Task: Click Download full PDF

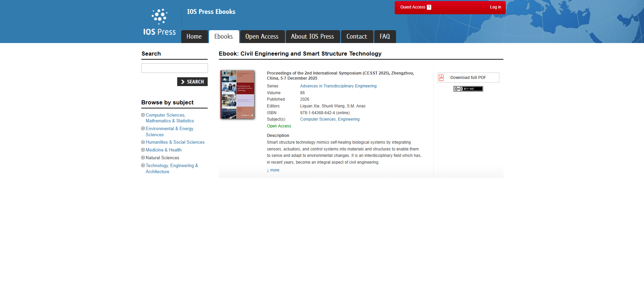Action: tap(468, 78)
